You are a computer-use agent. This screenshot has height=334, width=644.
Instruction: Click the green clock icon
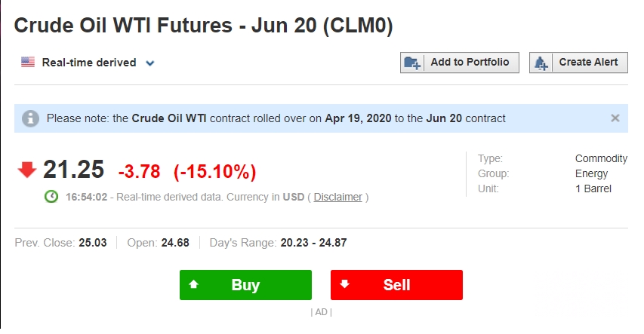click(x=51, y=197)
